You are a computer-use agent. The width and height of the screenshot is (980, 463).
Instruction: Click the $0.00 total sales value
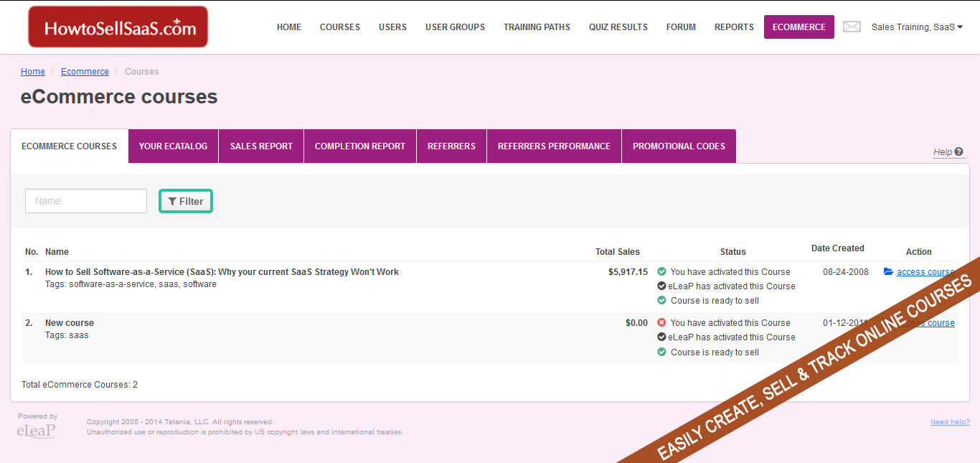click(636, 323)
